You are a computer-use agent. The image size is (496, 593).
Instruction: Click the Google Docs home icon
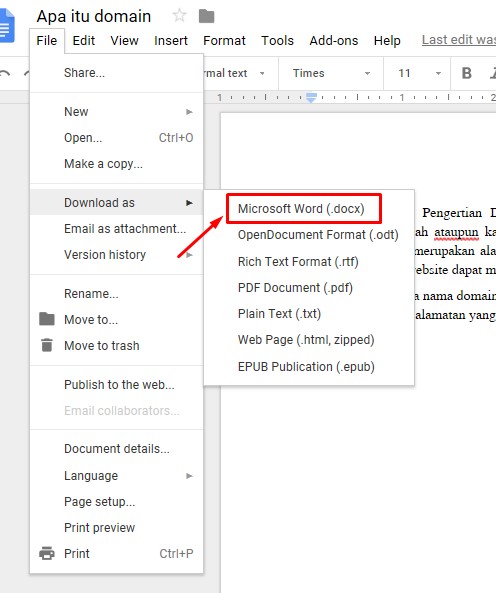click(6, 26)
